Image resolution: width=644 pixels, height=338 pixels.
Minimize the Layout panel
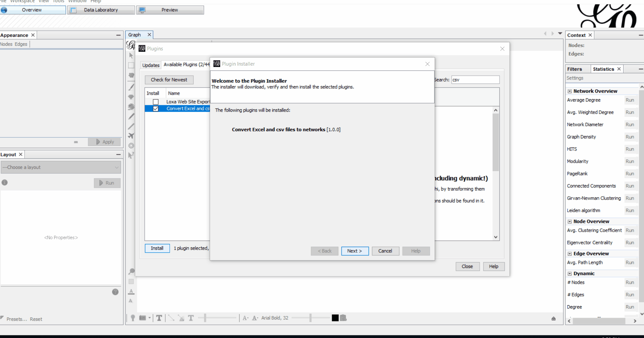(118, 155)
